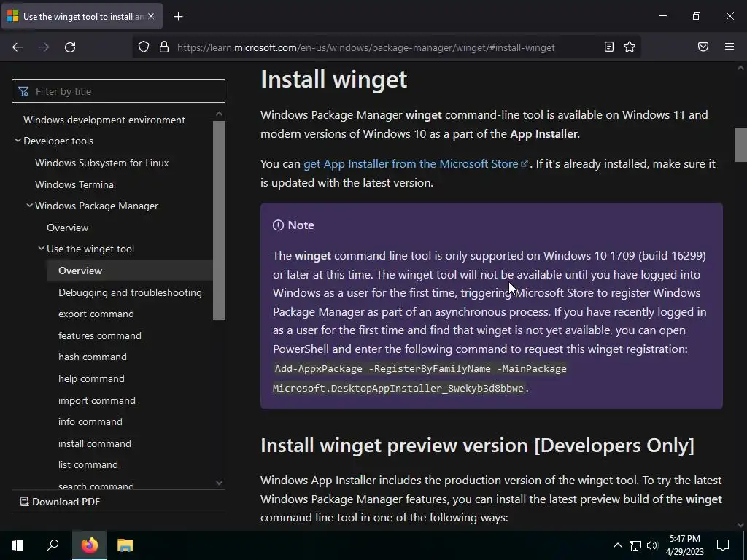
Task: Click the Install winget heading
Action: coord(333,79)
